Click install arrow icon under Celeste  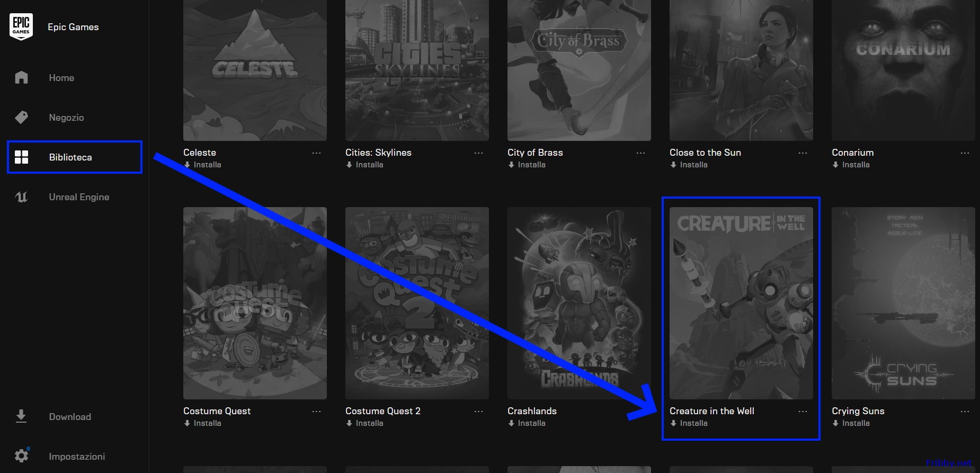187,165
